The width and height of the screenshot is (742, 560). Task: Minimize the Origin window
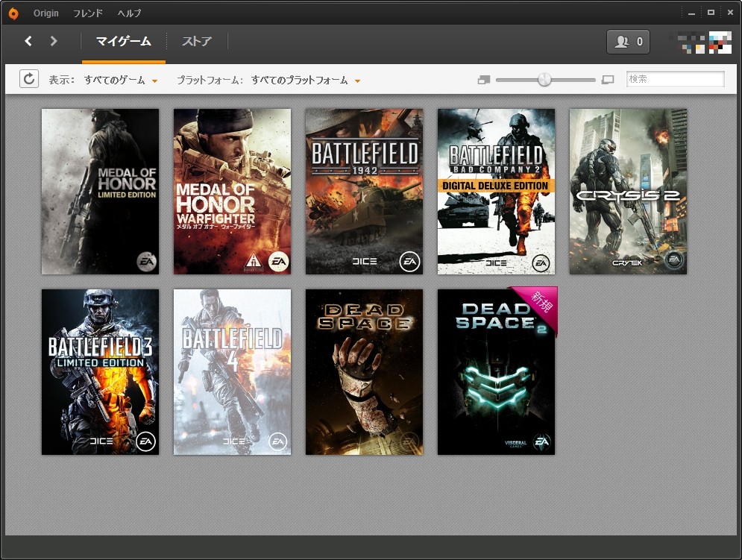pos(691,13)
